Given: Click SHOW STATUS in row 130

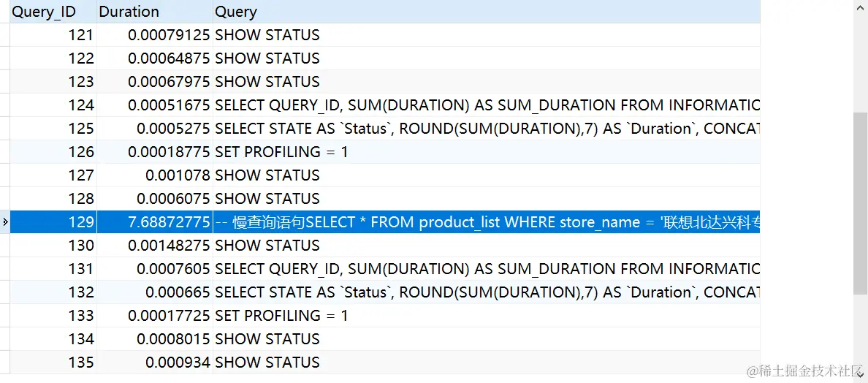Looking at the screenshot, I should click(x=267, y=245).
